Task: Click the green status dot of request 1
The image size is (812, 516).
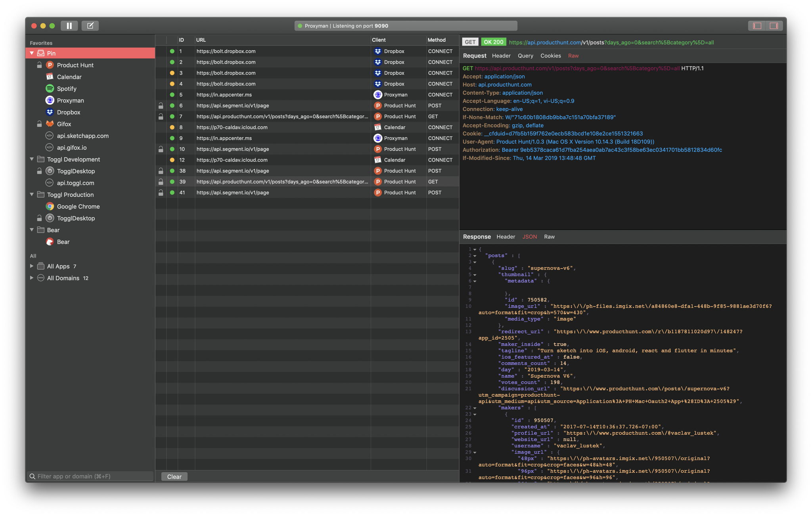Action: [172, 51]
